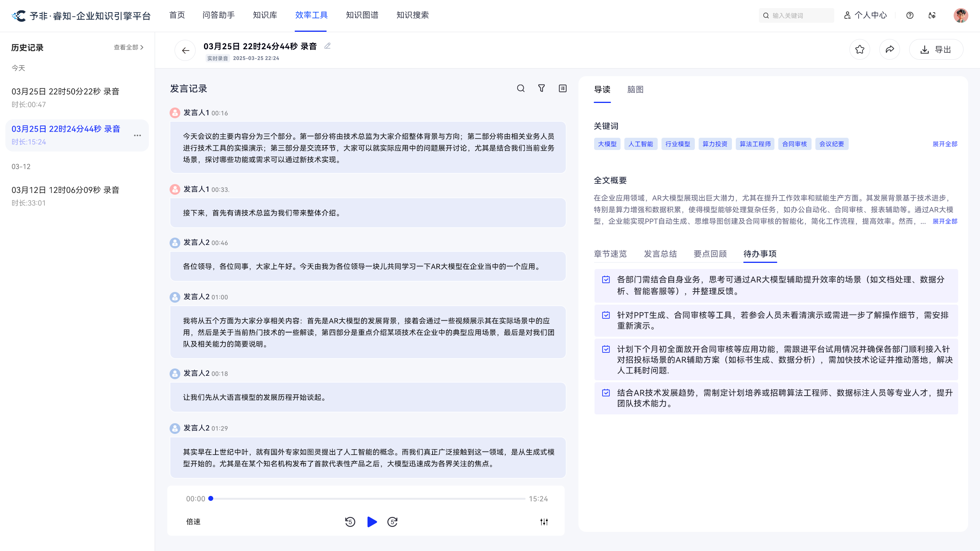The width and height of the screenshot is (980, 551).
Task: Open the 倍速 playback speed menu
Action: [x=193, y=522]
